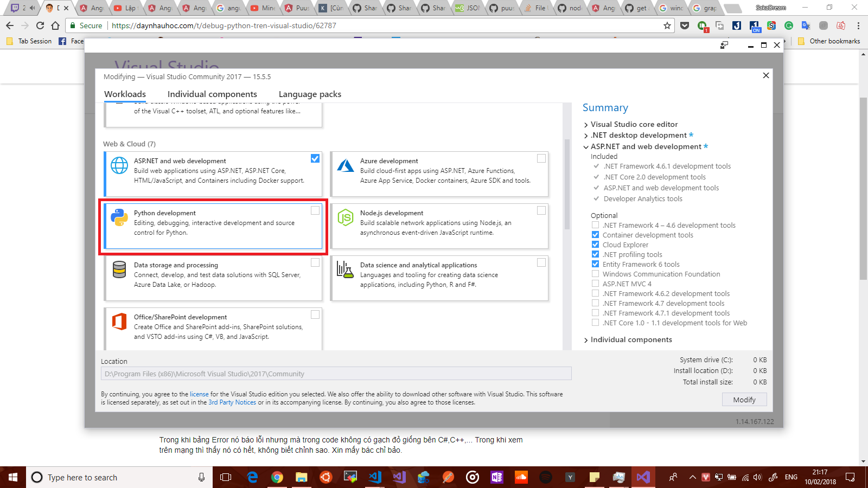Open OneNote from the taskbar

[497, 477]
